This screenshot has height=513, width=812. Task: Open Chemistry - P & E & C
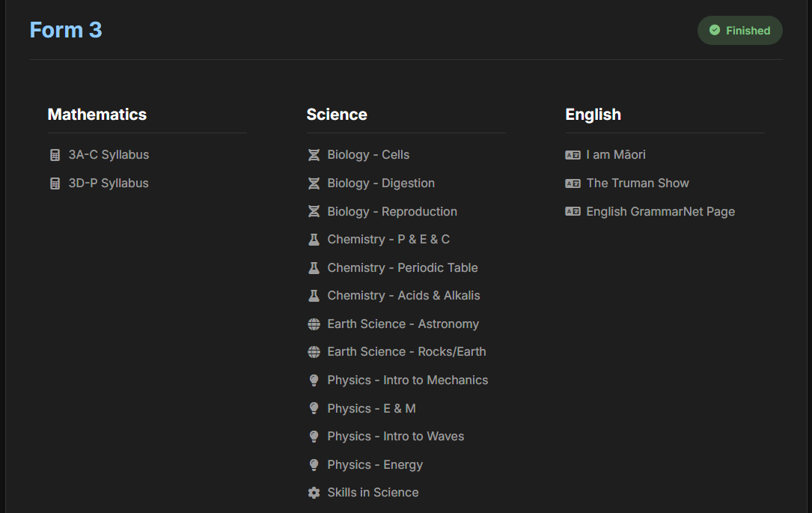[388, 240]
